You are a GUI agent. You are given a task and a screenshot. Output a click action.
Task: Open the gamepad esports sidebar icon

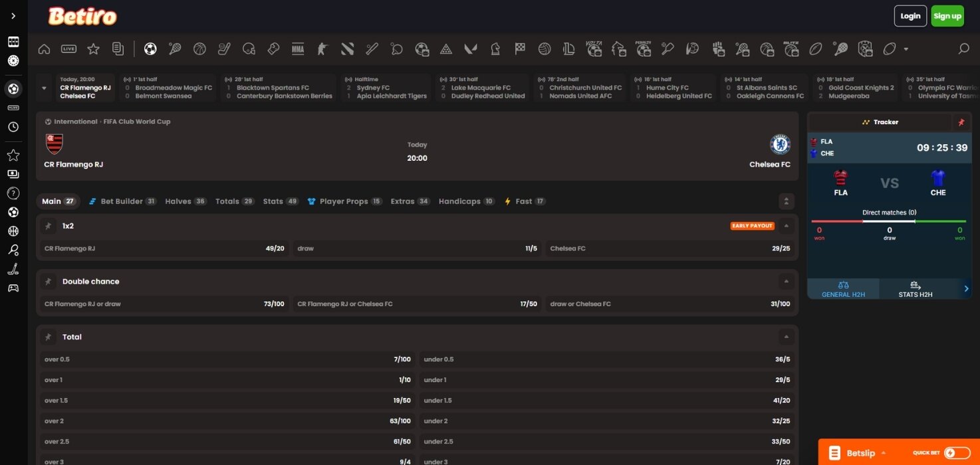[13, 288]
